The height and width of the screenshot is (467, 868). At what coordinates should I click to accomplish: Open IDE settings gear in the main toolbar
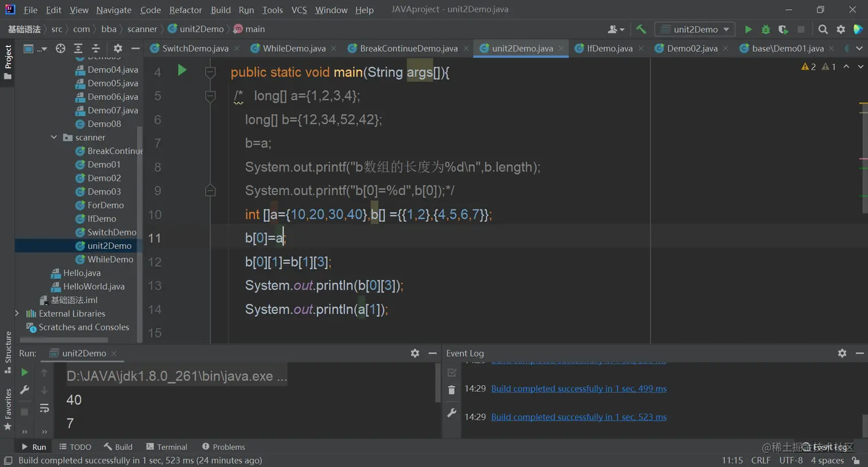840,29
